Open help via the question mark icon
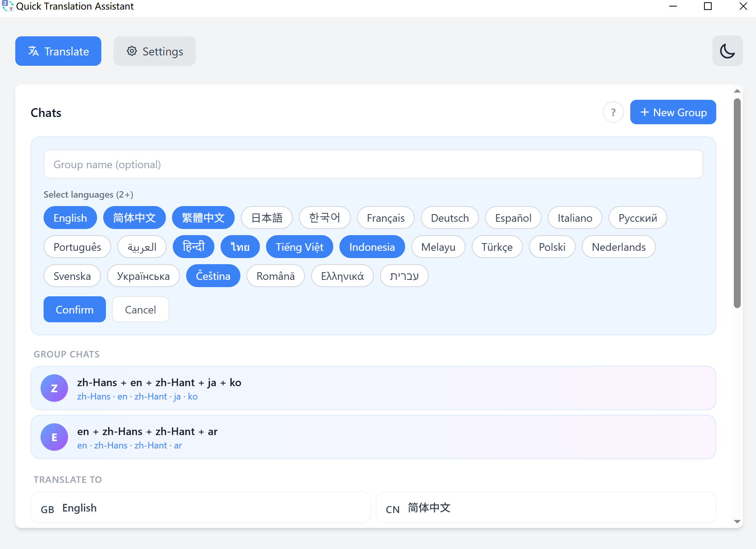Viewport: 756px width, 549px height. [613, 112]
